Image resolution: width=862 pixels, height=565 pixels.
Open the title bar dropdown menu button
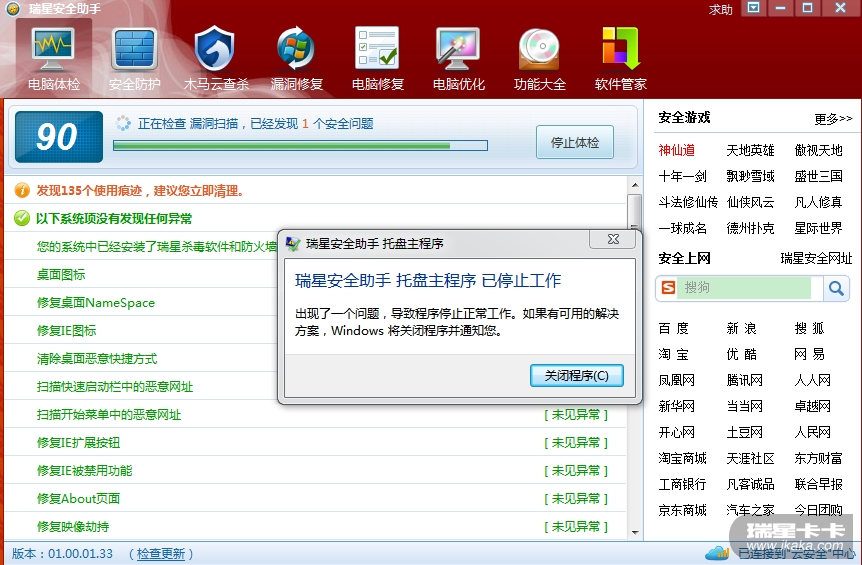coord(754,8)
